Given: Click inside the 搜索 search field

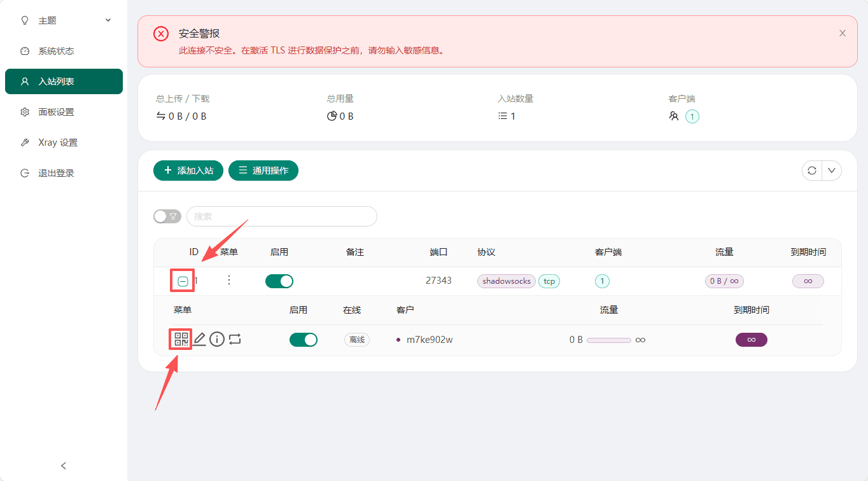Looking at the screenshot, I should (281, 216).
